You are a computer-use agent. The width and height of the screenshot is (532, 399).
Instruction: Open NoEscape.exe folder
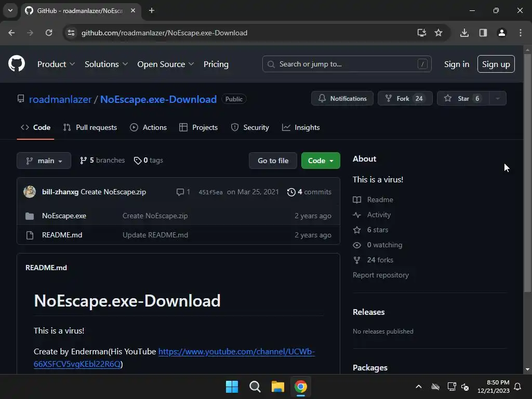point(64,216)
